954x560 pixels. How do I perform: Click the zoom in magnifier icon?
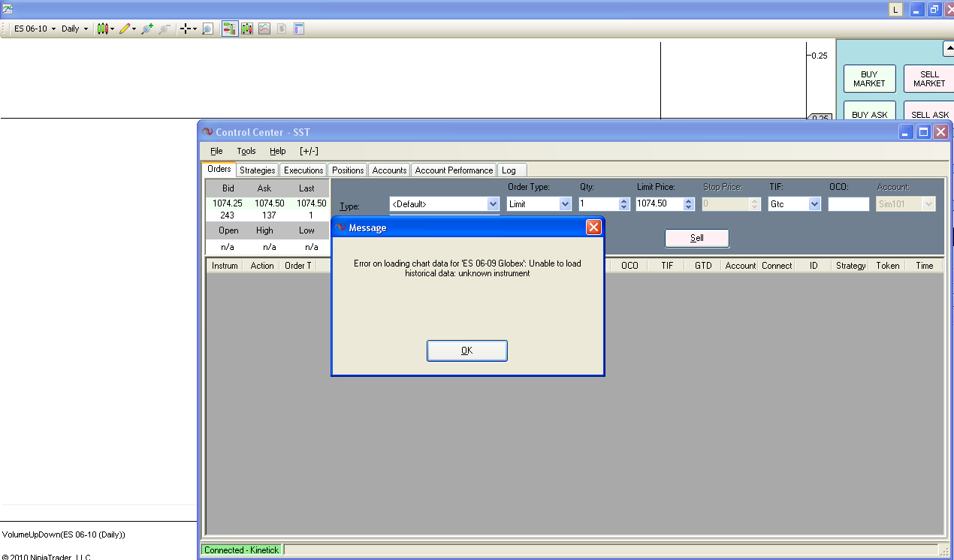[x=147, y=29]
